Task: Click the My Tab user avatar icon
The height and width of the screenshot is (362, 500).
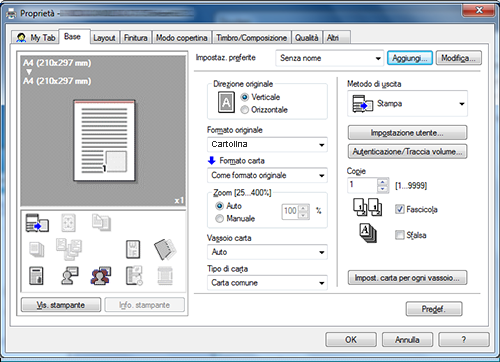Action: click(21, 38)
